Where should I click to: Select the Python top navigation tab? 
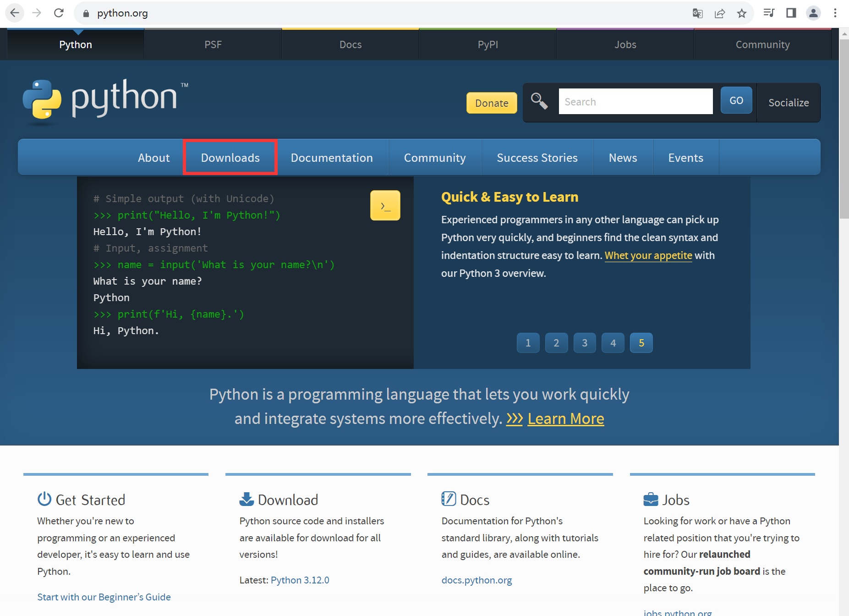pyautogui.click(x=76, y=44)
